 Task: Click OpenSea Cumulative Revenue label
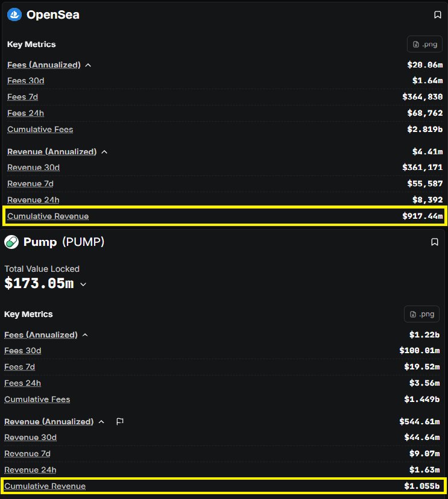click(48, 216)
